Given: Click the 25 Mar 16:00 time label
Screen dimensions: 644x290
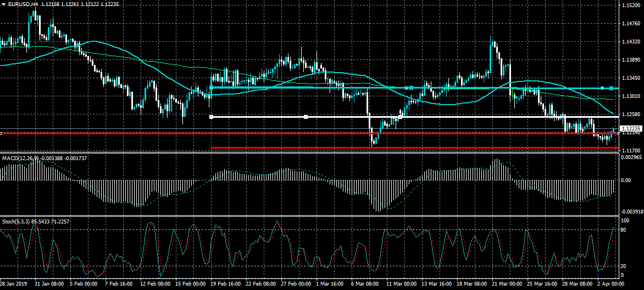Looking at the screenshot, I should pos(543,284).
